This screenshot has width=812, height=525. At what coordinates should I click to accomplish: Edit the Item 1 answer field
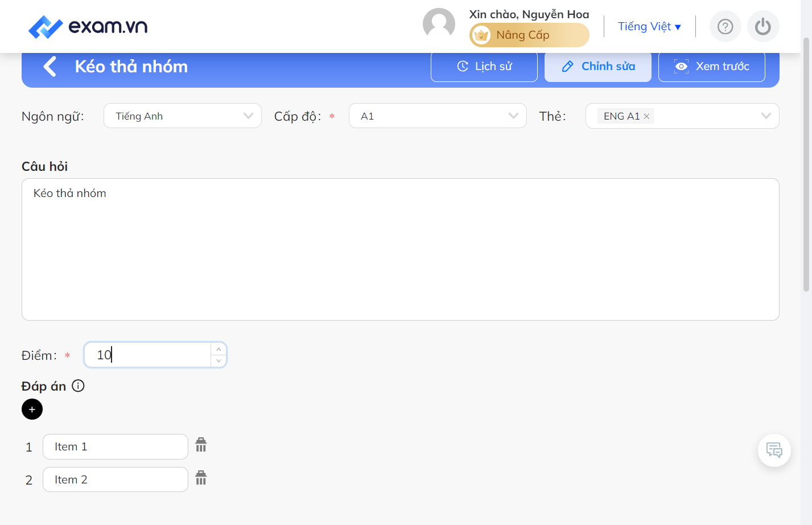[116, 446]
